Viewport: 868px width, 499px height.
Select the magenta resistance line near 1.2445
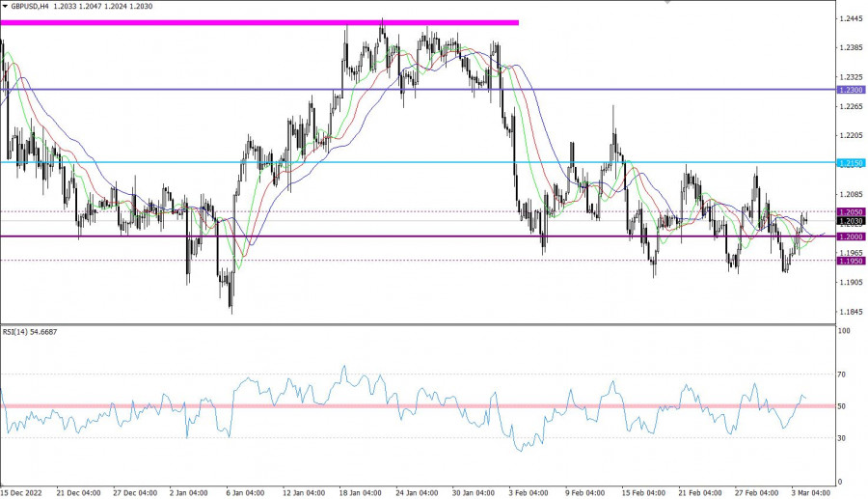(x=260, y=22)
